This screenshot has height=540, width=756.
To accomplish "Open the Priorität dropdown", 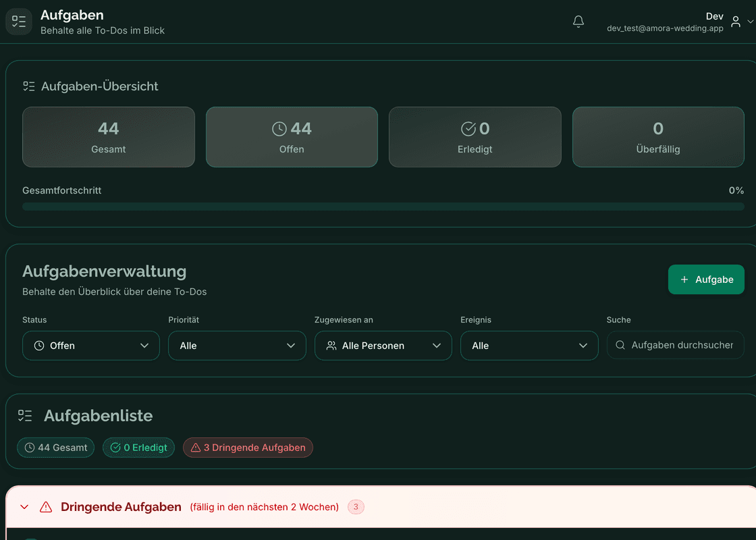I will click(x=237, y=346).
